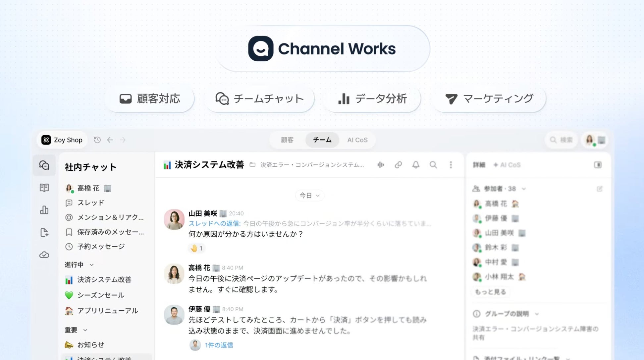Click the Channel Works logo
Image resolution: width=644 pixels, height=360 pixels.
[322, 49]
